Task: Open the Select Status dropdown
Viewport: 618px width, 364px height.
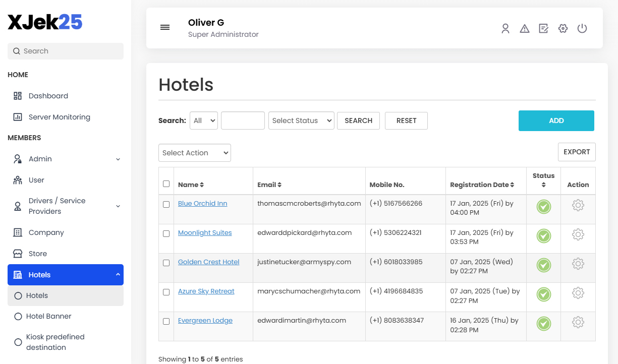Action: click(301, 120)
